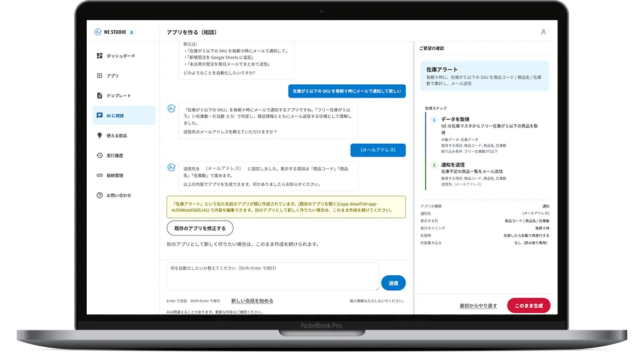Click the テンプレート document icon
644x352 pixels.
pos(99,96)
